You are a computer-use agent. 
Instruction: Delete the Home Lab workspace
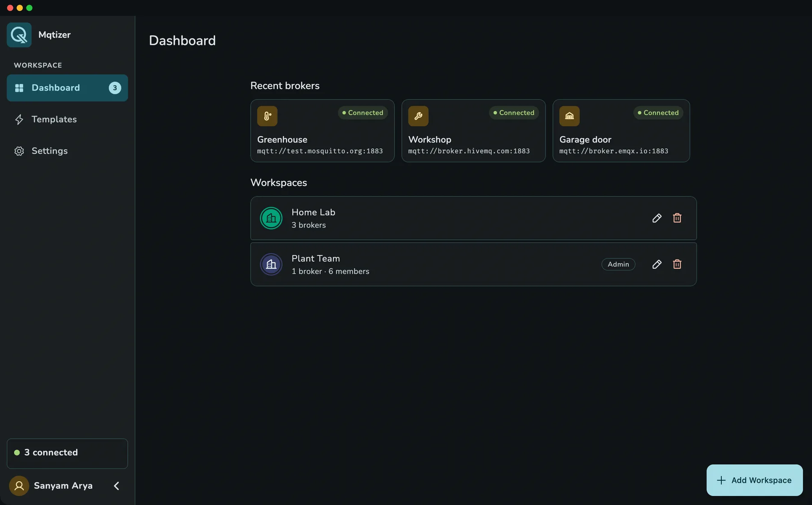coord(677,218)
